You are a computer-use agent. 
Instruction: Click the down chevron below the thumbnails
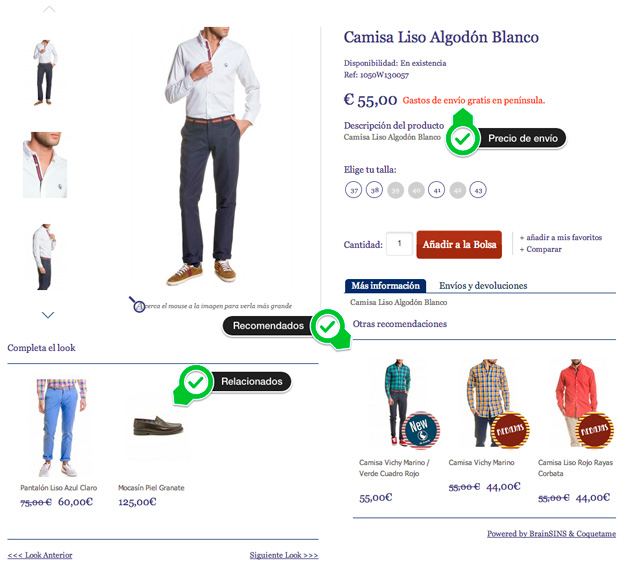(48, 315)
